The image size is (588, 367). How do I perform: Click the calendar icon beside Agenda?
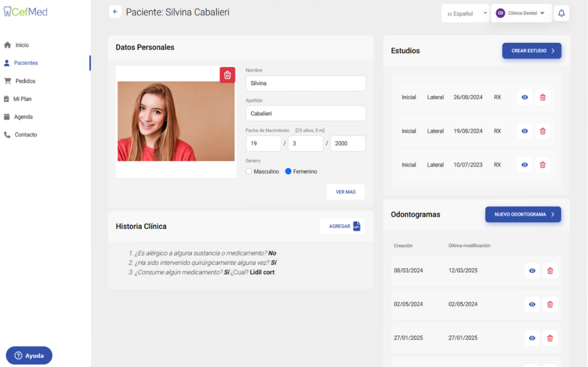click(x=7, y=117)
